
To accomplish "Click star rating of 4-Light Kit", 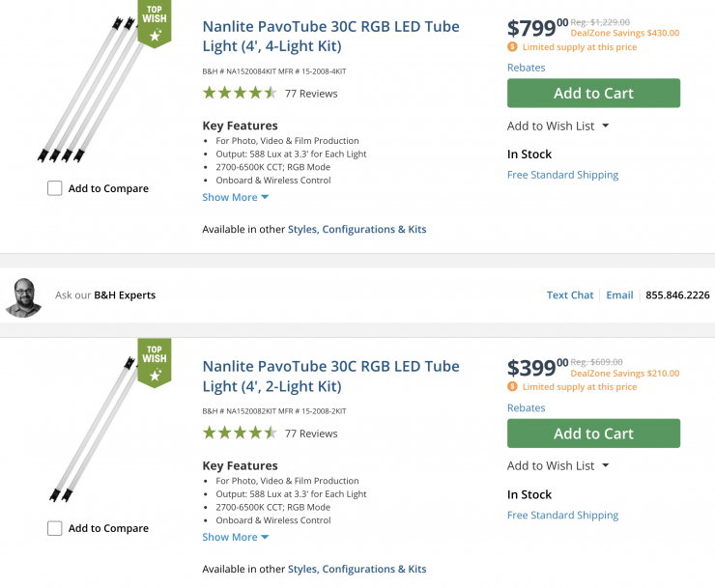I will (x=240, y=94).
